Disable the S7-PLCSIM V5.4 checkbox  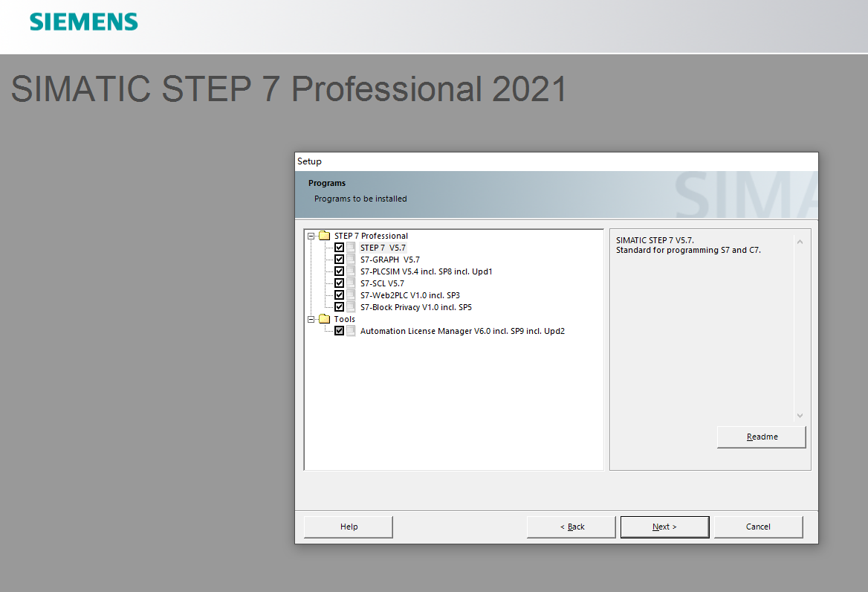(339, 271)
